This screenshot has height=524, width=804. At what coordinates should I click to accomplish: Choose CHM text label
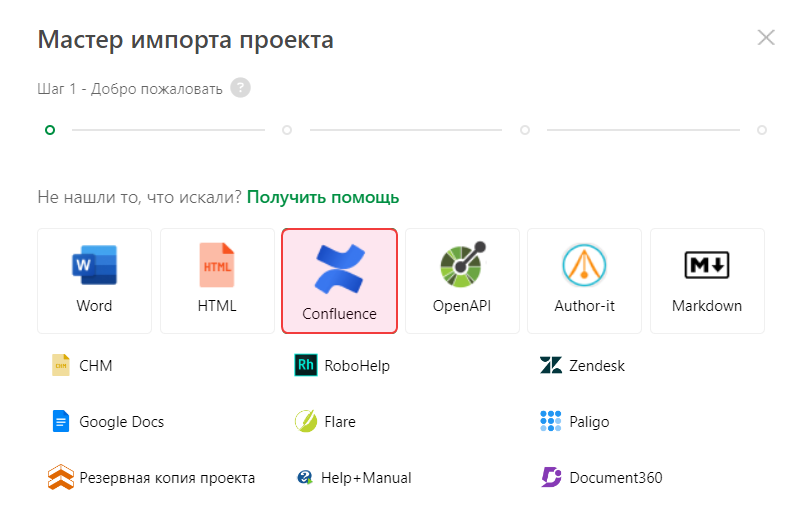click(x=96, y=366)
